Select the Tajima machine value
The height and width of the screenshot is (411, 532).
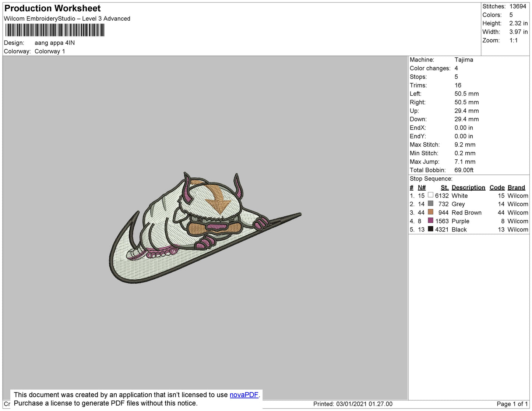[464, 60]
